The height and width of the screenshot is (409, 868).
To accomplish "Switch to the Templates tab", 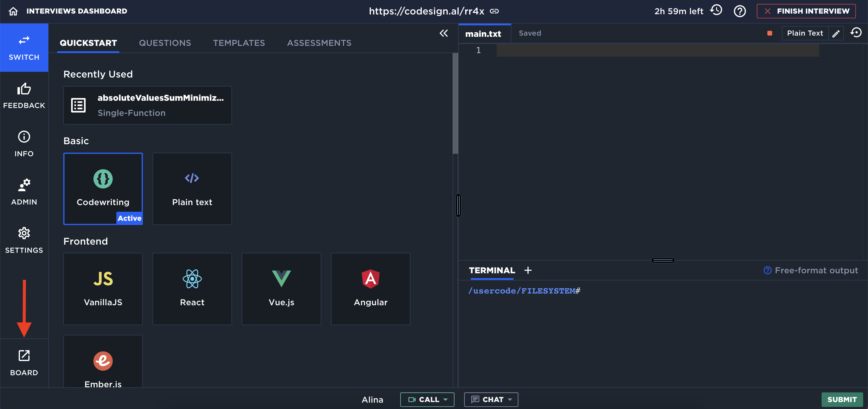I will (x=239, y=43).
